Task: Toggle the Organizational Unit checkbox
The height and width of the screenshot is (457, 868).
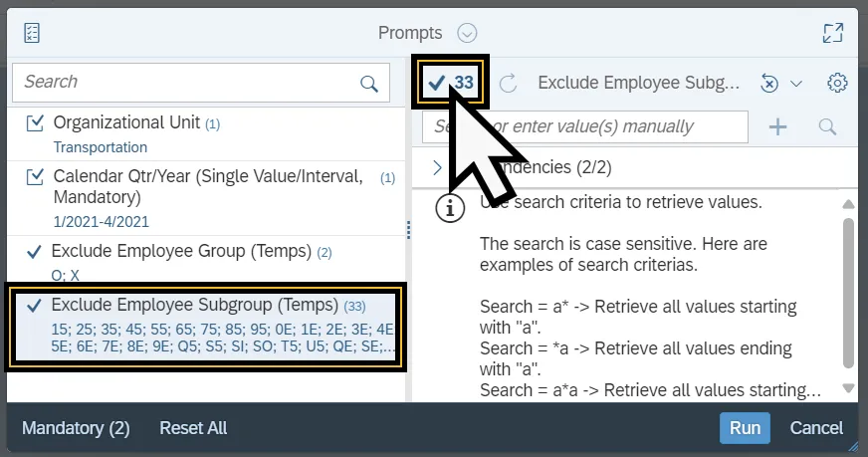Action: (x=35, y=123)
